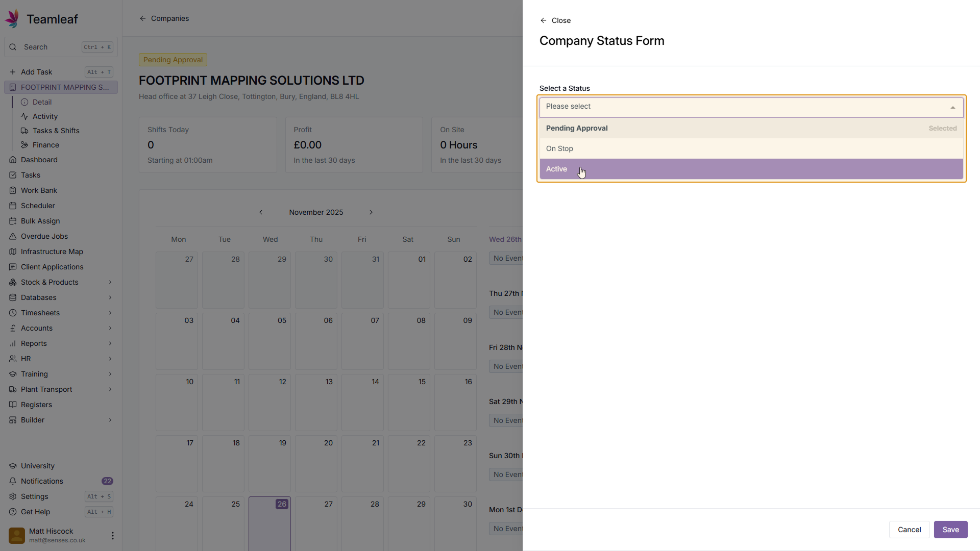980x551 pixels.
Task: Open the Tasks & Shifts section
Action: [56, 131]
